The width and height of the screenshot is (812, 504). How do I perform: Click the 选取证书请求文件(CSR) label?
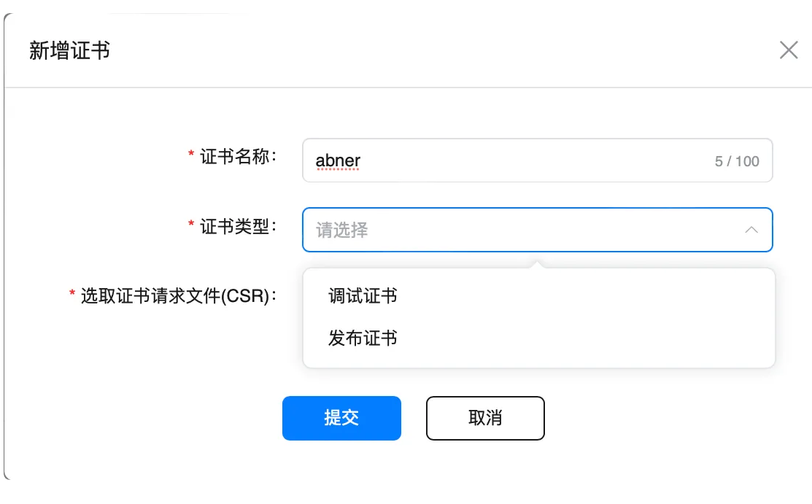click(178, 296)
